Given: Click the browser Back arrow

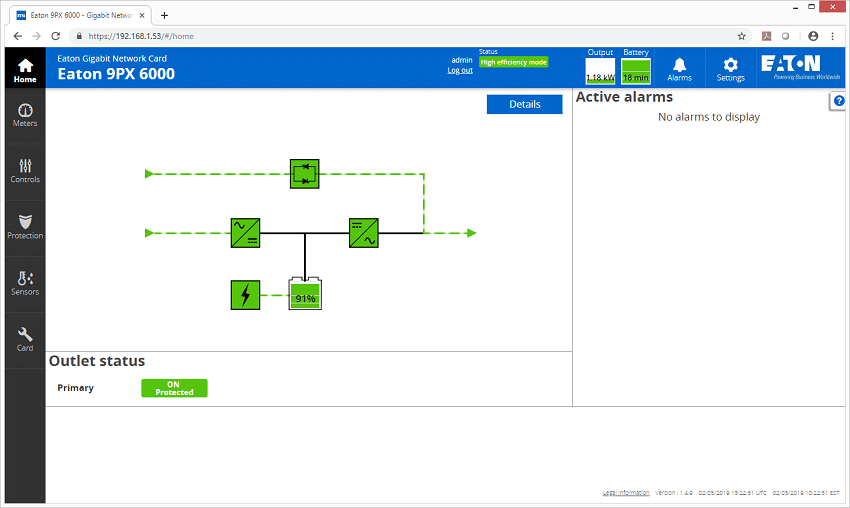Looking at the screenshot, I should tap(18, 36).
